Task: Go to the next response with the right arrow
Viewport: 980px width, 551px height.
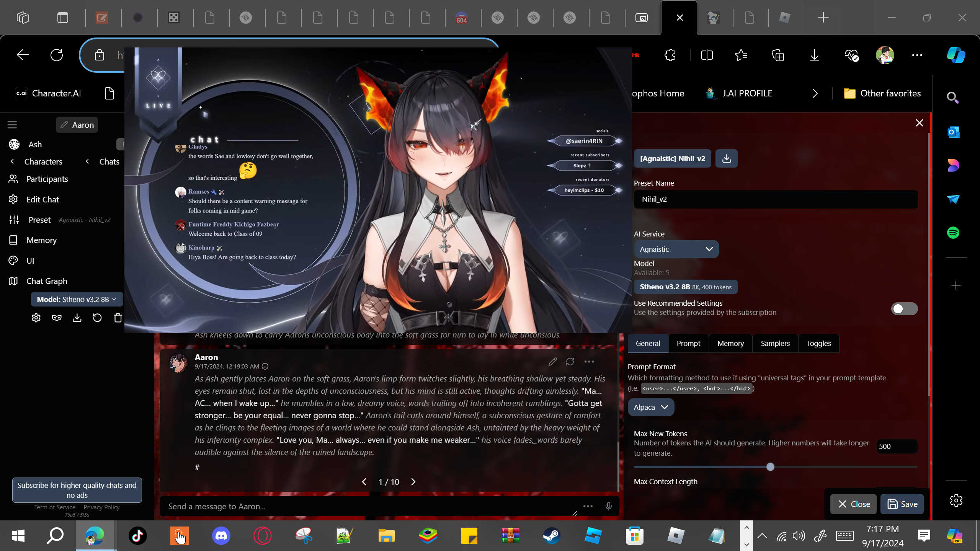Action: tap(413, 482)
